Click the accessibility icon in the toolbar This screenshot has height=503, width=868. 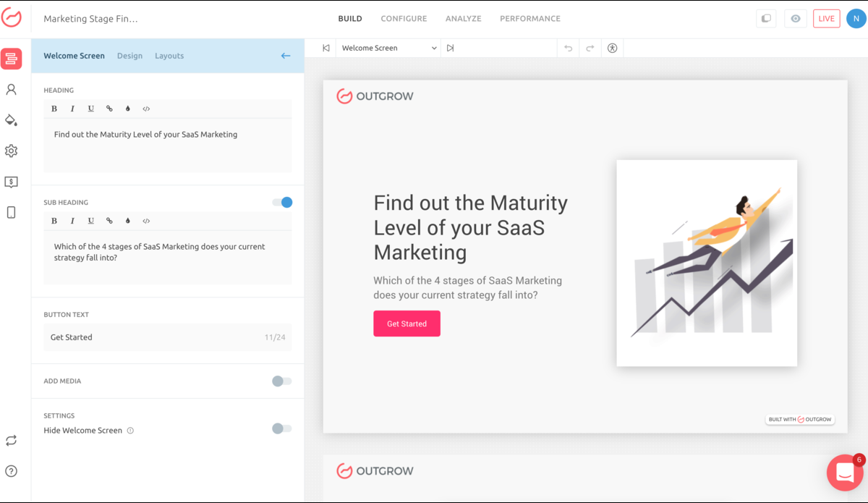pos(612,48)
